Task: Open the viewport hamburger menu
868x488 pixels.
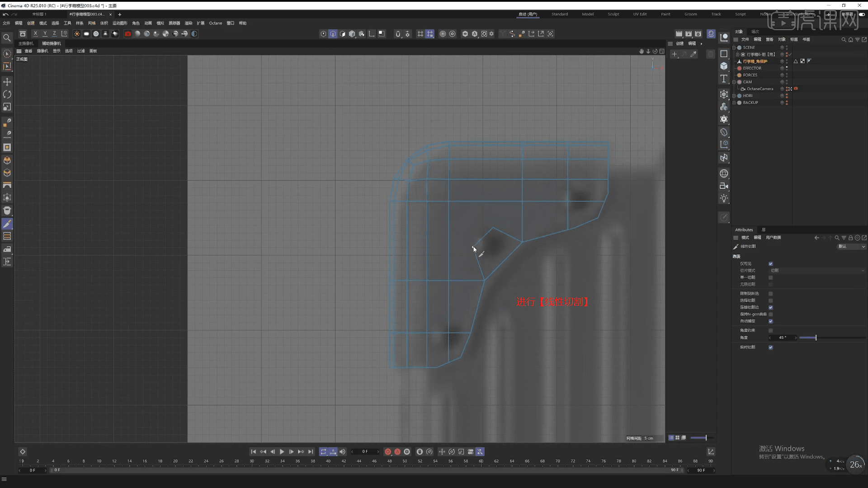Action: 19,51
